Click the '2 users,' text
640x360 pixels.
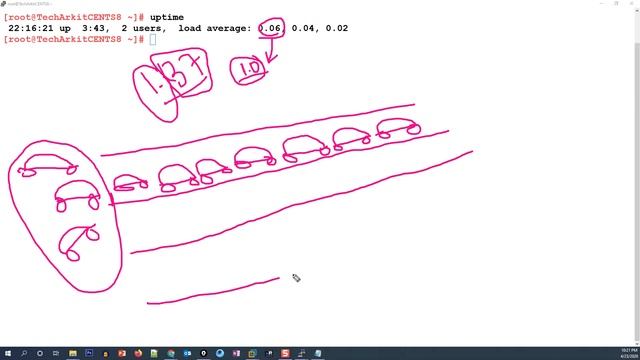pyautogui.click(x=144, y=28)
